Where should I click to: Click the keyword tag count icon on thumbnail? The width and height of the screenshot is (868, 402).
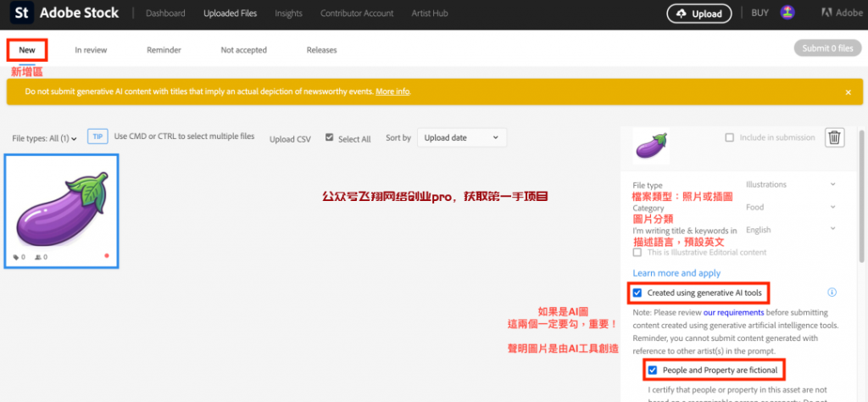tap(15, 257)
